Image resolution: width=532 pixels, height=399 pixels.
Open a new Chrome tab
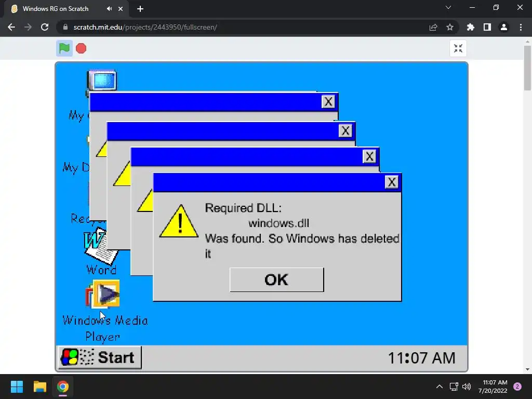click(140, 9)
